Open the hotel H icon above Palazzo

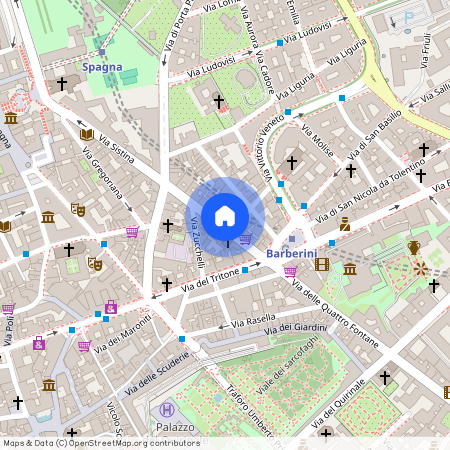(167, 410)
